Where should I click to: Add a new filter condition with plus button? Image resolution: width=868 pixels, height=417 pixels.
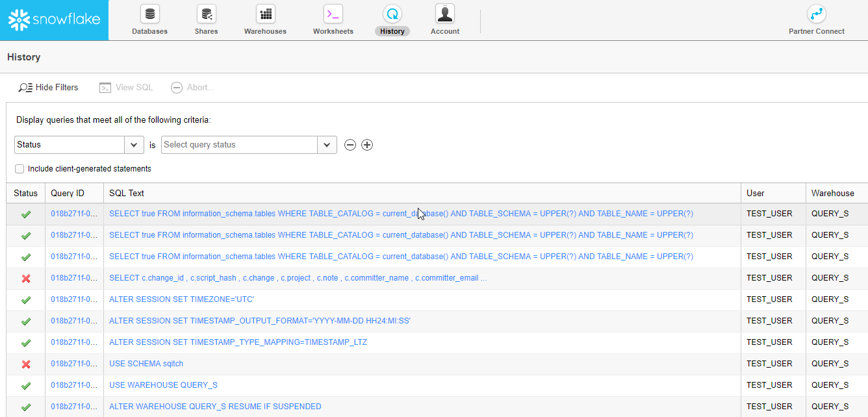pyautogui.click(x=367, y=144)
